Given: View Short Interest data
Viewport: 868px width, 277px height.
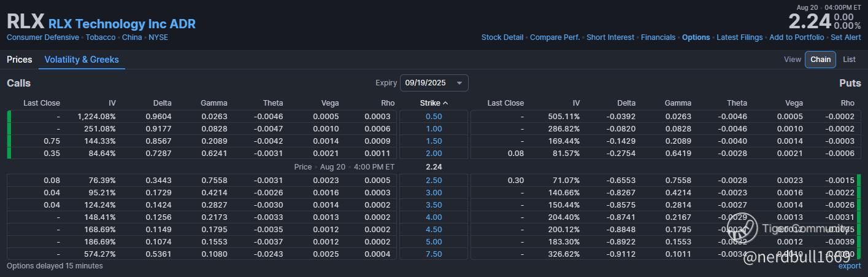Looking at the screenshot, I should 610,37.
